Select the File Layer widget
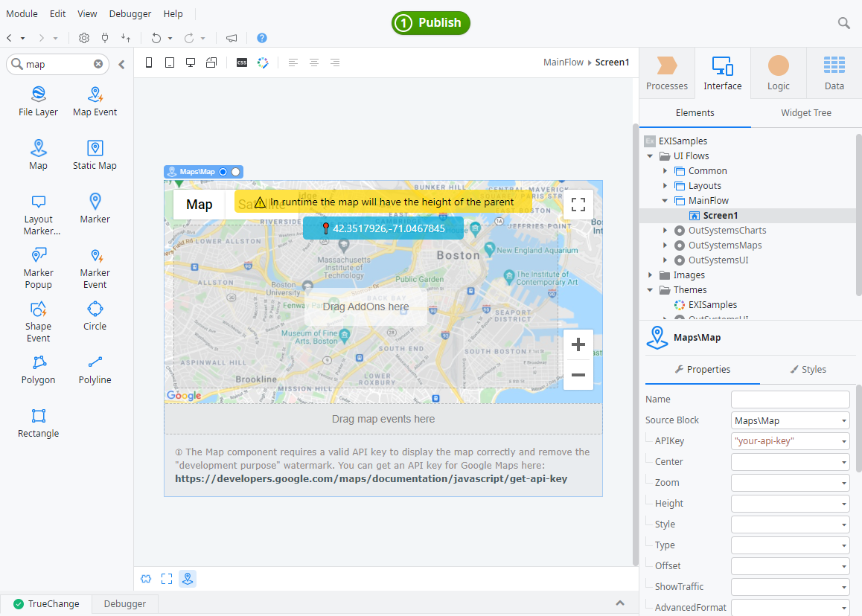This screenshot has width=862, height=616. tap(38, 102)
